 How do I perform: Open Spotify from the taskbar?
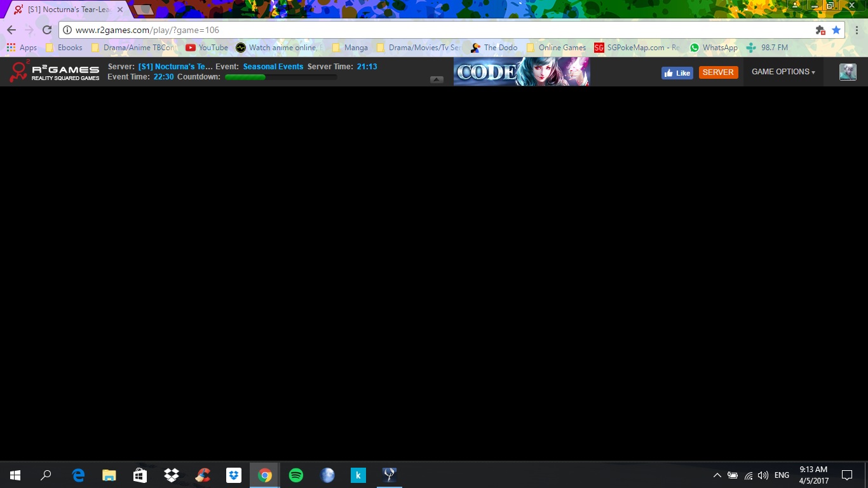tap(296, 475)
